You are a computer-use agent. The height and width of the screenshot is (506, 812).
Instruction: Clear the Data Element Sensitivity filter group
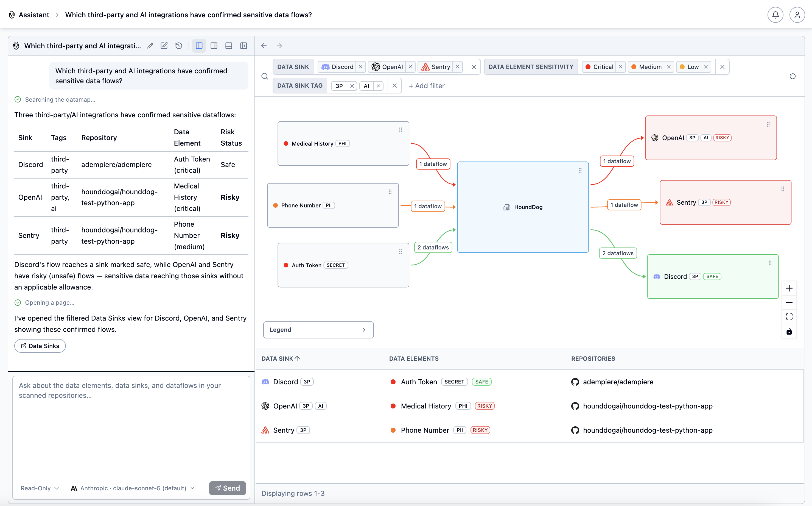pos(722,67)
